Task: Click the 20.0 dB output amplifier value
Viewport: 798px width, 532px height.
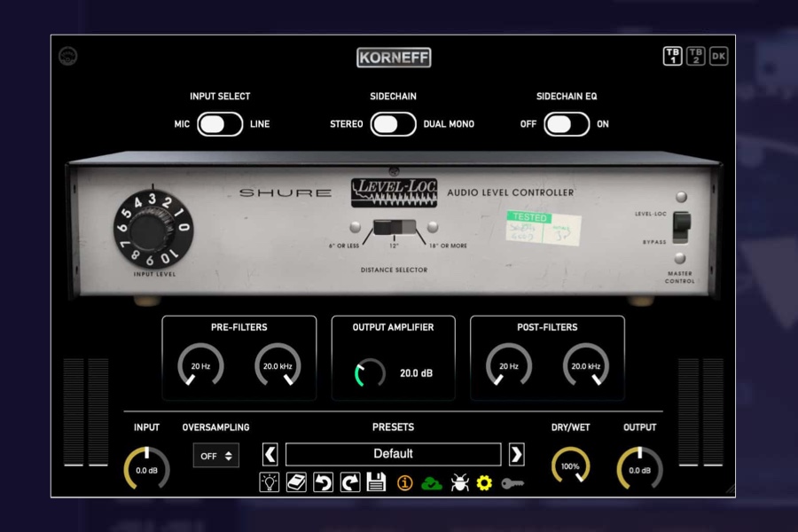Action: 417,373
